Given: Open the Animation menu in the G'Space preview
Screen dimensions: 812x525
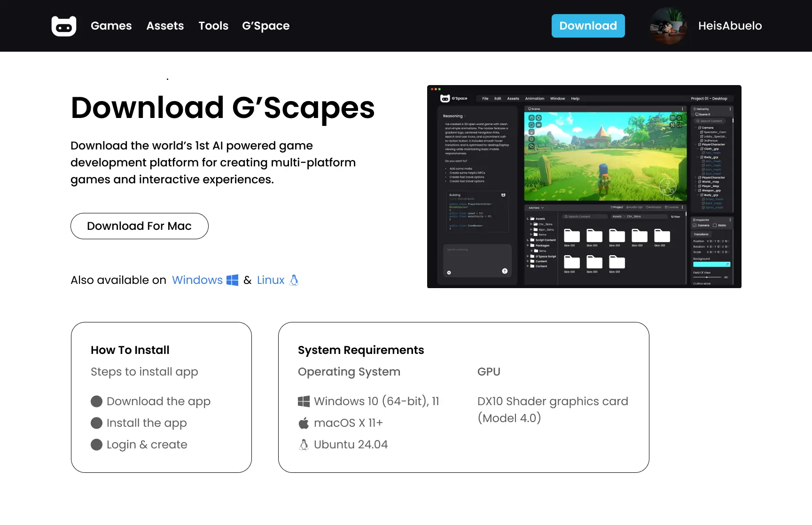Looking at the screenshot, I should 535,99.
